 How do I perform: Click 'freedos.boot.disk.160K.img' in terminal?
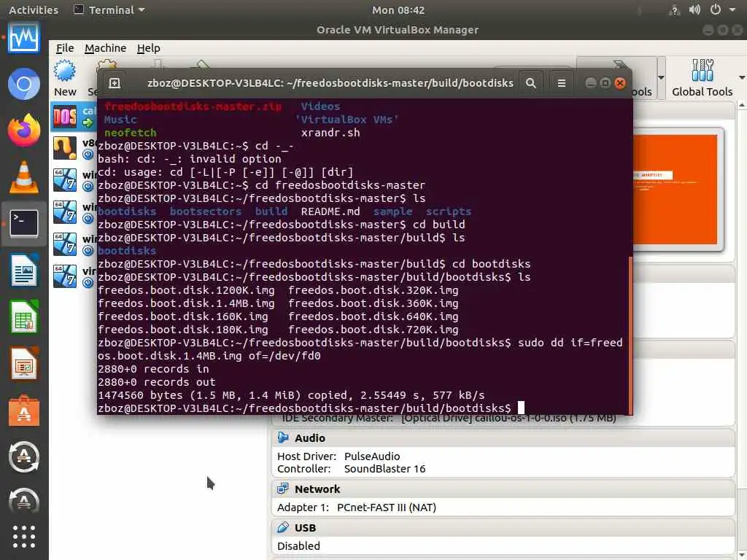click(183, 316)
